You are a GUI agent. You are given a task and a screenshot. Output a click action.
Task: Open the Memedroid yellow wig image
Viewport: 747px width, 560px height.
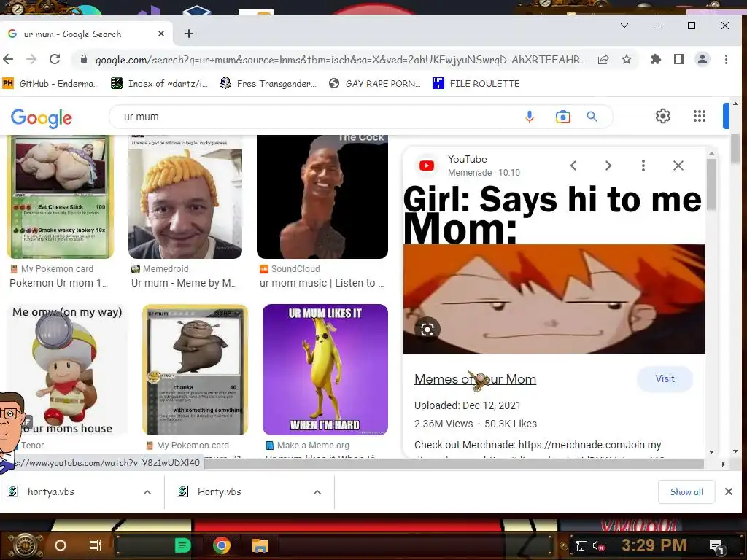(x=185, y=197)
